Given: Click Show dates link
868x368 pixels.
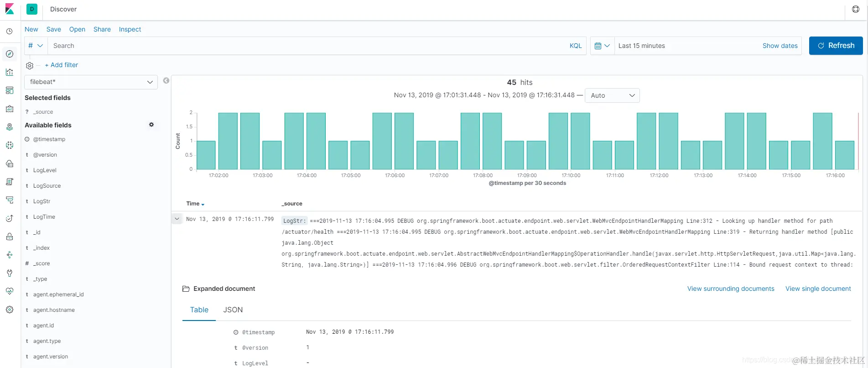Looking at the screenshot, I should [780, 46].
